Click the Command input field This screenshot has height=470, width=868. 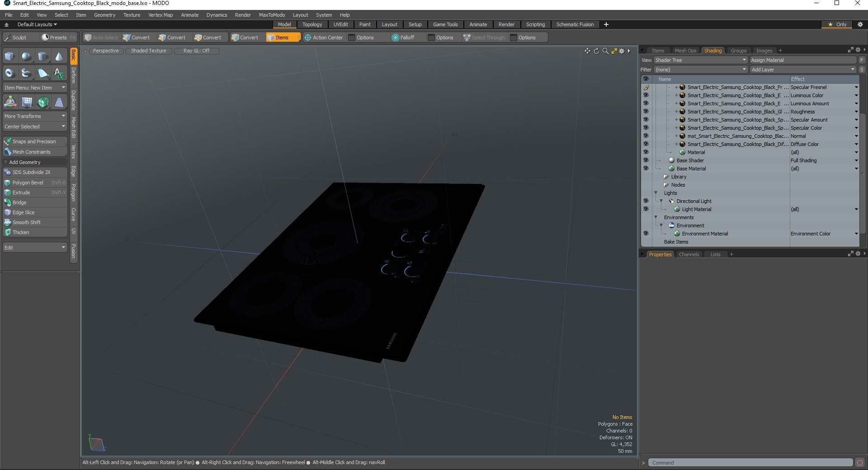pos(750,463)
